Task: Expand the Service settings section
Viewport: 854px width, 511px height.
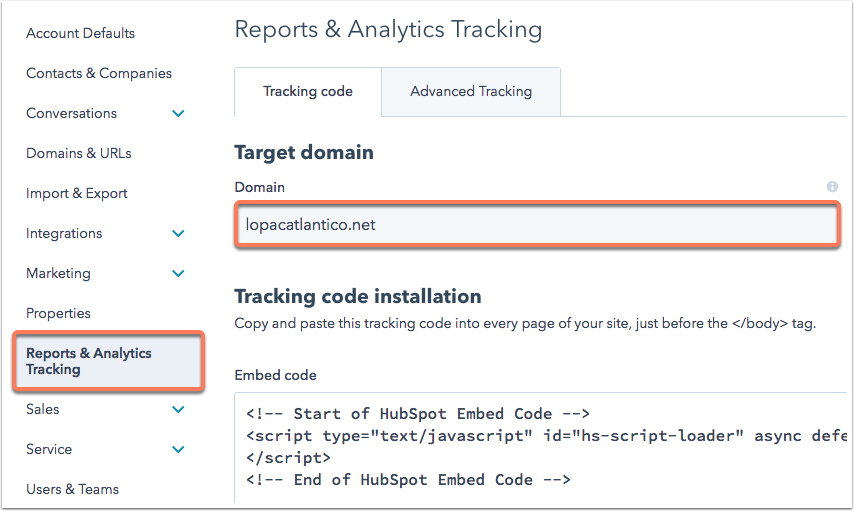Action: point(178,449)
